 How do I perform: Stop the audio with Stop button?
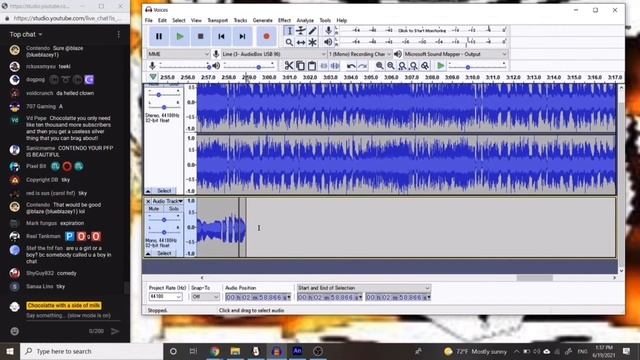(x=200, y=36)
